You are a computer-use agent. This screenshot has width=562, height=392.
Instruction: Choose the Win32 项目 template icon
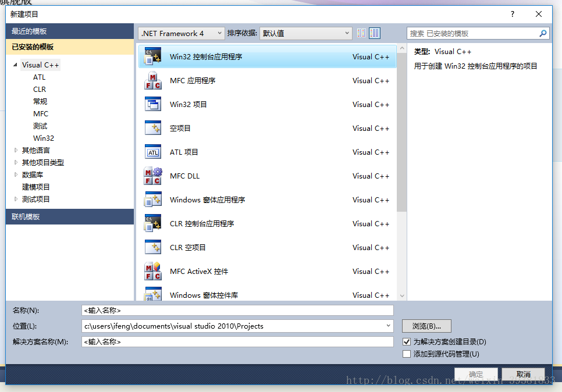tap(152, 104)
